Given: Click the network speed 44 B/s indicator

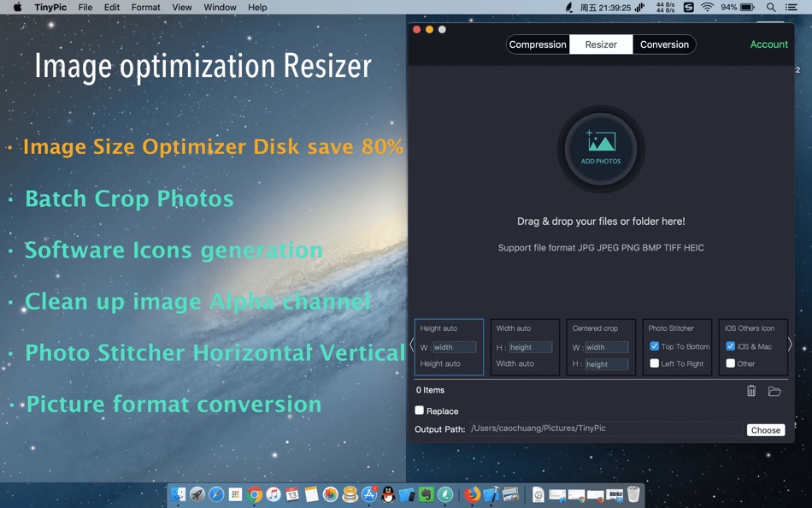Looking at the screenshot, I should pos(666,7).
